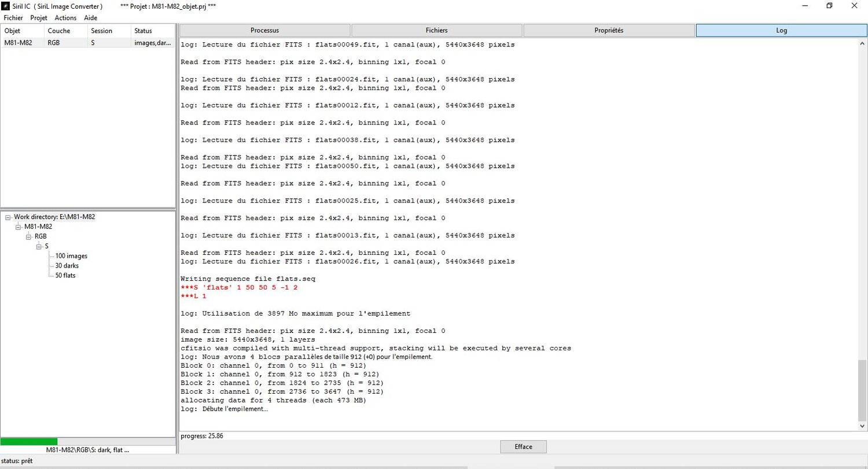Viewport: 868px width, 469px height.
Task: Collapse the Work directory tree node
Action: point(8,217)
